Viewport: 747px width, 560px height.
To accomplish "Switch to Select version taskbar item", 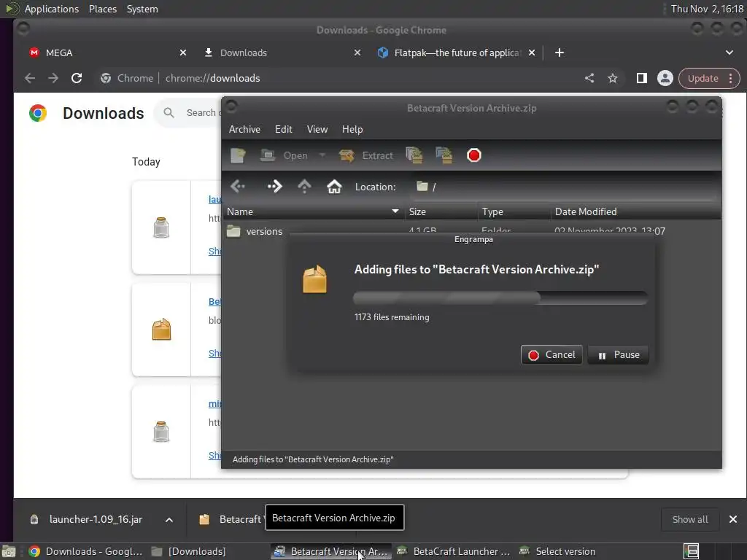I will (557, 551).
